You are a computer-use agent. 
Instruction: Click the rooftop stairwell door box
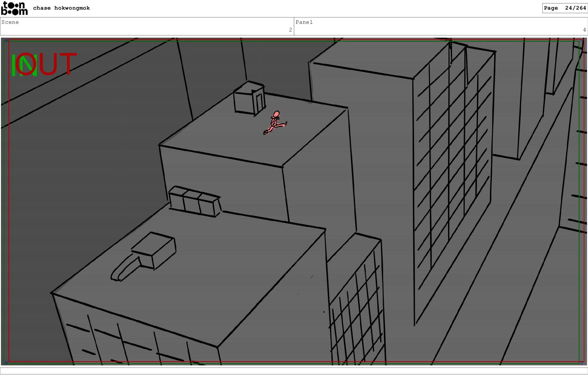click(250, 99)
